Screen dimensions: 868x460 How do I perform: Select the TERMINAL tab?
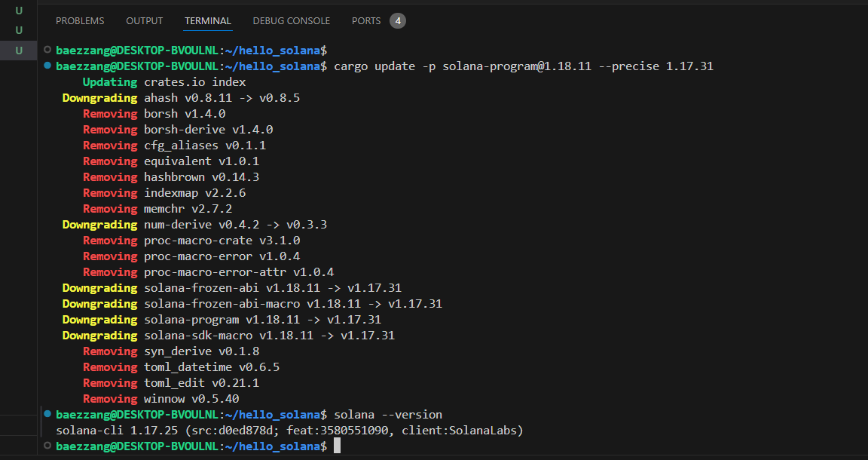point(208,21)
